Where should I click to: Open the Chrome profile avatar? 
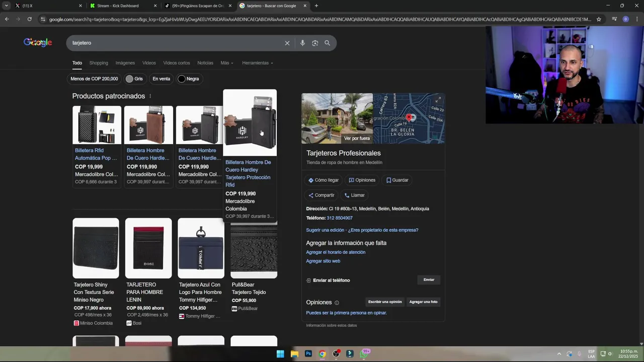point(625,19)
